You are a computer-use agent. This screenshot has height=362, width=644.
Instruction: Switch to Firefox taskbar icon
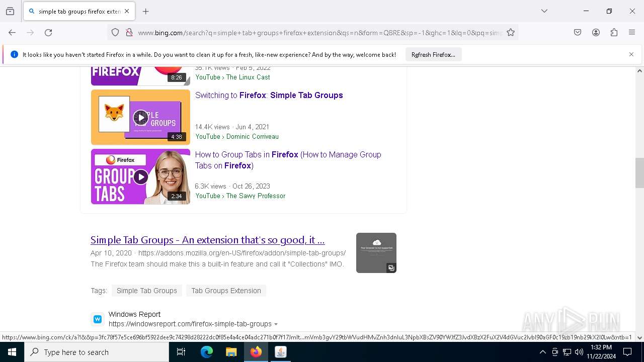256,352
